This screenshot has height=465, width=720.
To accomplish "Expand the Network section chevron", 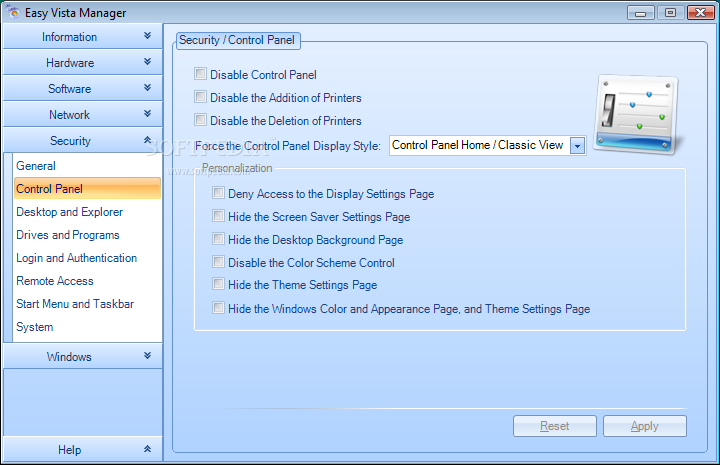I will click(x=147, y=113).
